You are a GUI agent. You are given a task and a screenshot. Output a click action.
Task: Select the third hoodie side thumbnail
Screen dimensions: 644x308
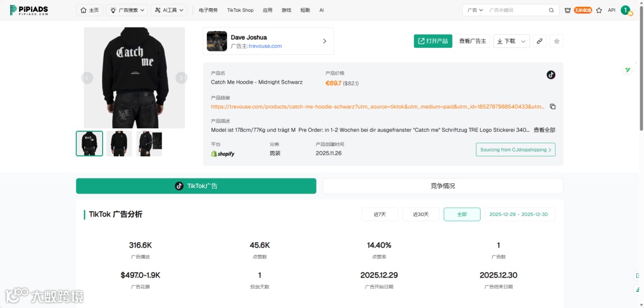pos(149,143)
